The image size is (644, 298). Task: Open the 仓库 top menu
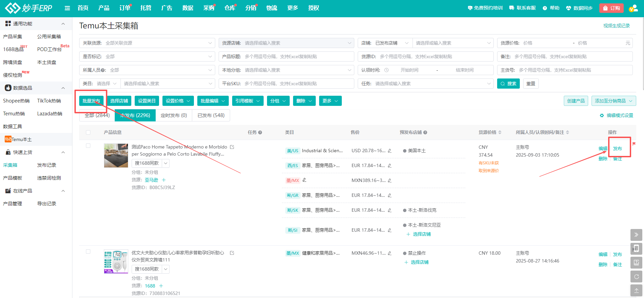coord(230,8)
